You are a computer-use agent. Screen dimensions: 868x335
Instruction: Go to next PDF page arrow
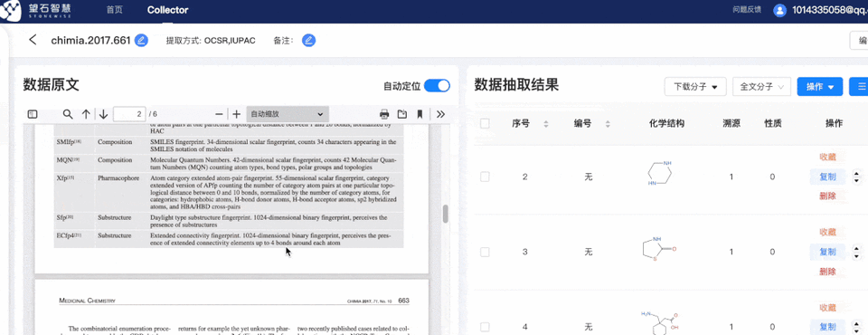(103, 114)
